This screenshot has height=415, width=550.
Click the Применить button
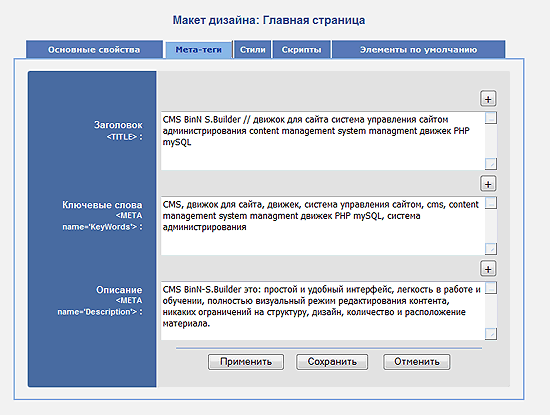click(246, 362)
